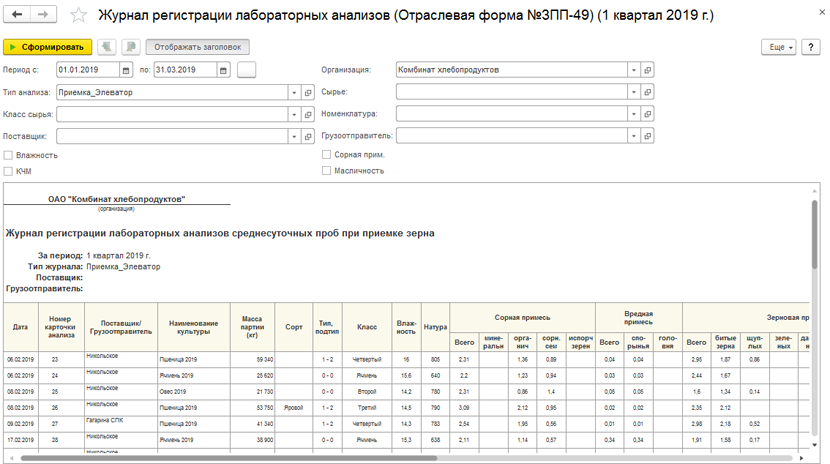Viewport: 830px width, 464px height.
Task: Open the Еще menu
Action: [779, 47]
